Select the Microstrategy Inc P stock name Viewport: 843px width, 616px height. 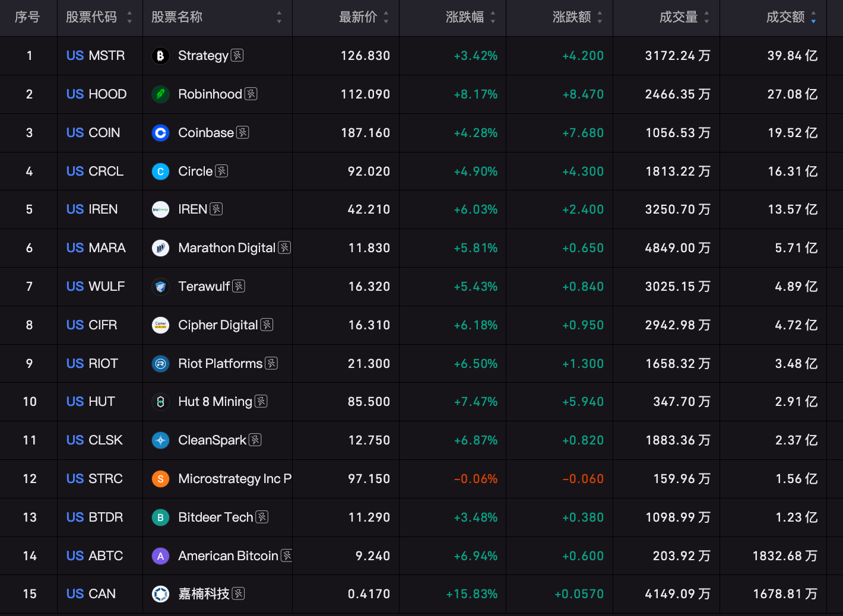[x=235, y=479]
